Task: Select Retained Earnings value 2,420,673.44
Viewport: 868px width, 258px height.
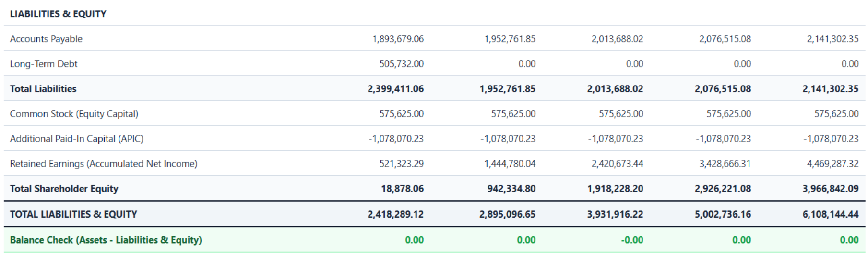Action: [x=617, y=164]
